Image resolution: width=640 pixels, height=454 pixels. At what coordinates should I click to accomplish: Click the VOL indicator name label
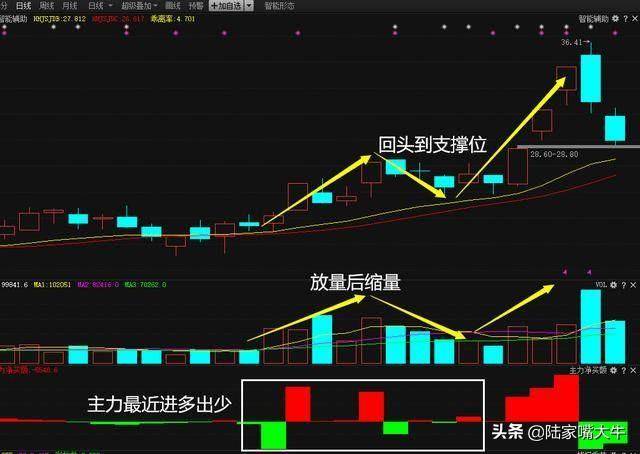[601, 285]
